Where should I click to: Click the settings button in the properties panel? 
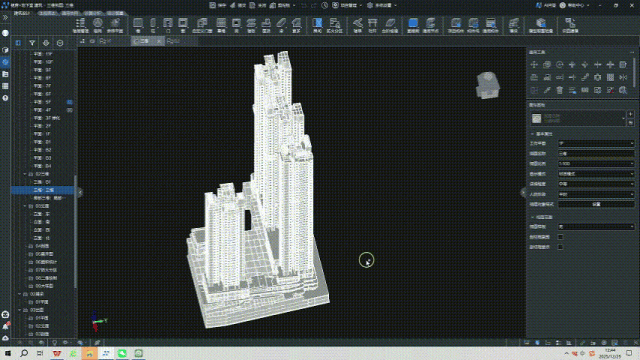pos(596,204)
